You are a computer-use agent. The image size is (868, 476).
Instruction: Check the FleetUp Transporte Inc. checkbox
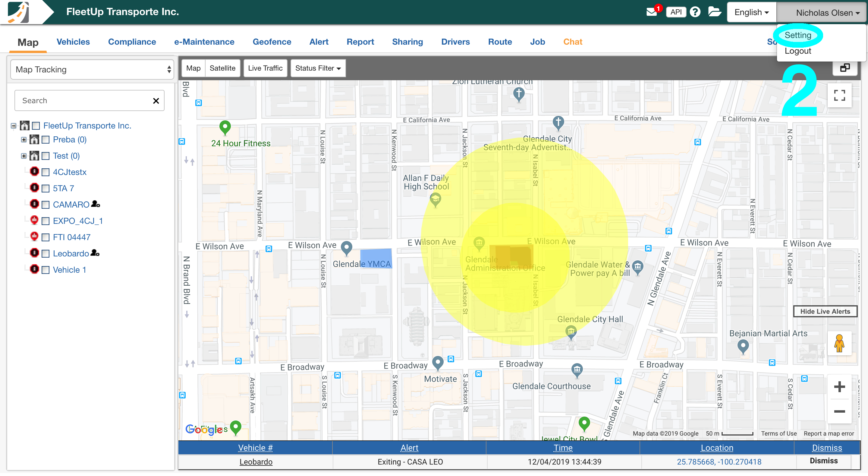36,126
